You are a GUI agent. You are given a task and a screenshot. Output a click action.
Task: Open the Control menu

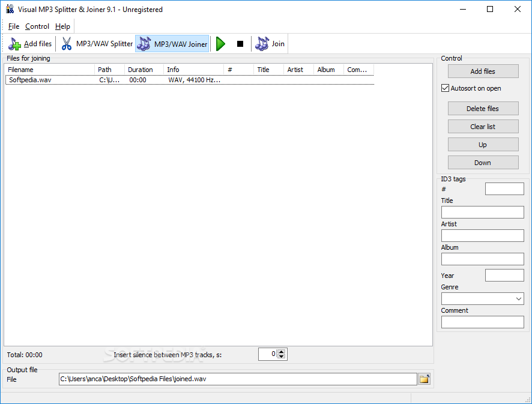[37, 26]
